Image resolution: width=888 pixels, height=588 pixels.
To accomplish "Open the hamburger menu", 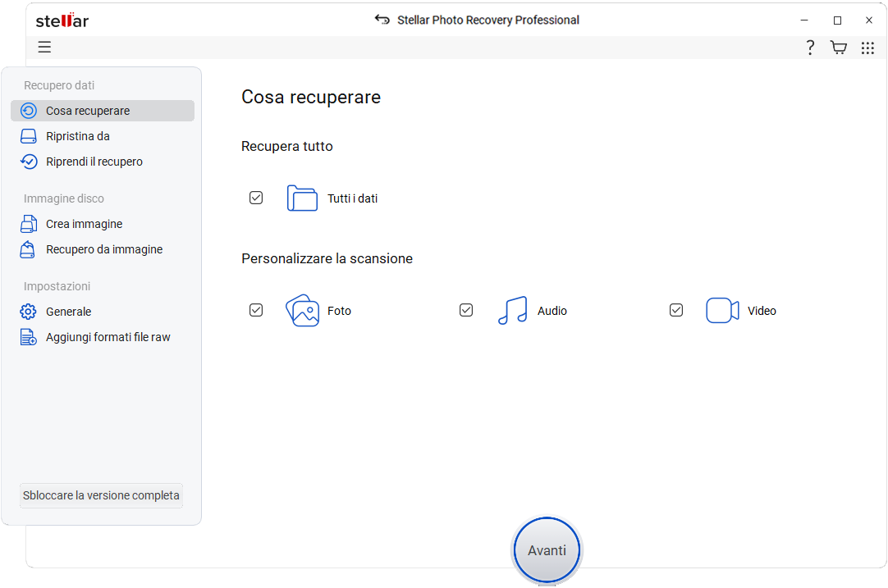I will click(45, 47).
